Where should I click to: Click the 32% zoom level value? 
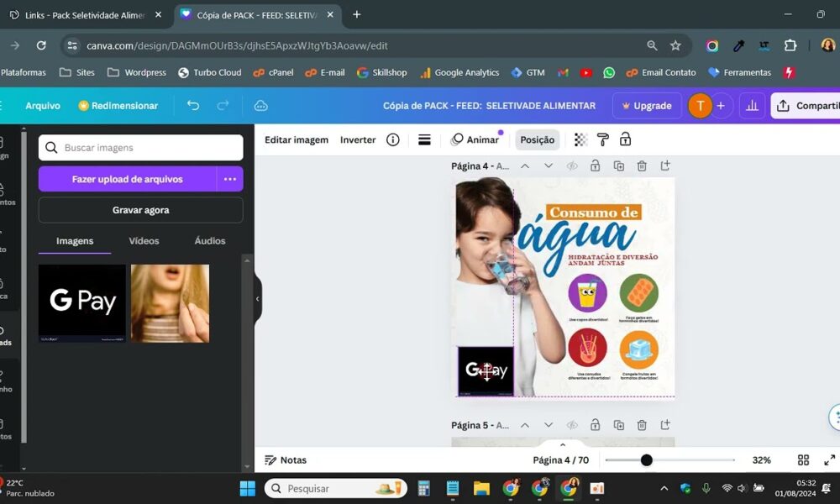[x=761, y=460]
